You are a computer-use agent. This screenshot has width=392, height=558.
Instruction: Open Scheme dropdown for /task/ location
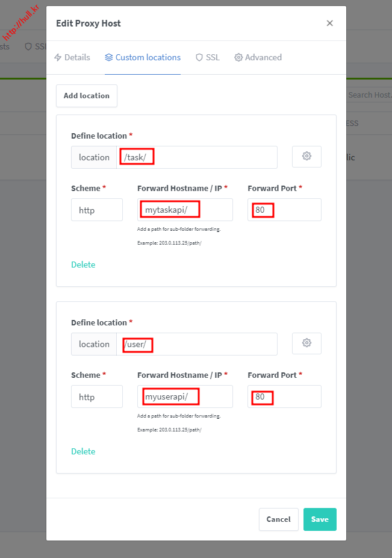(97, 210)
